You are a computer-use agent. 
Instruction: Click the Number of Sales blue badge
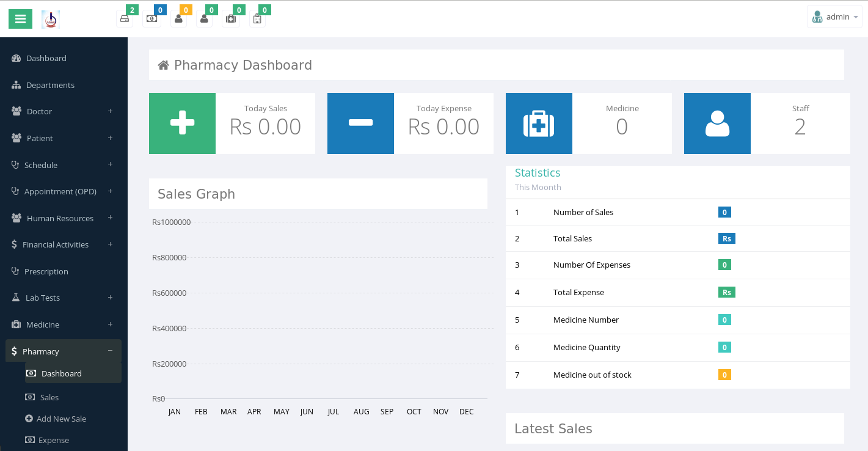click(x=724, y=212)
